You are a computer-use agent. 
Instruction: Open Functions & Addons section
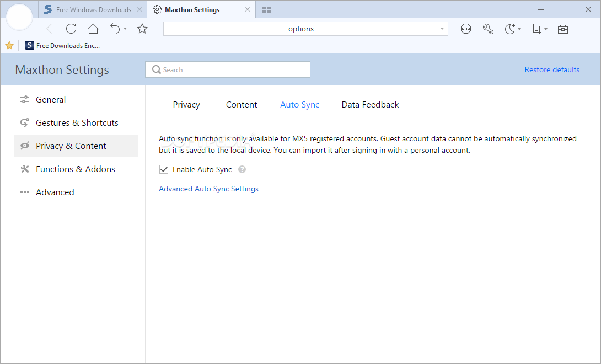76,169
